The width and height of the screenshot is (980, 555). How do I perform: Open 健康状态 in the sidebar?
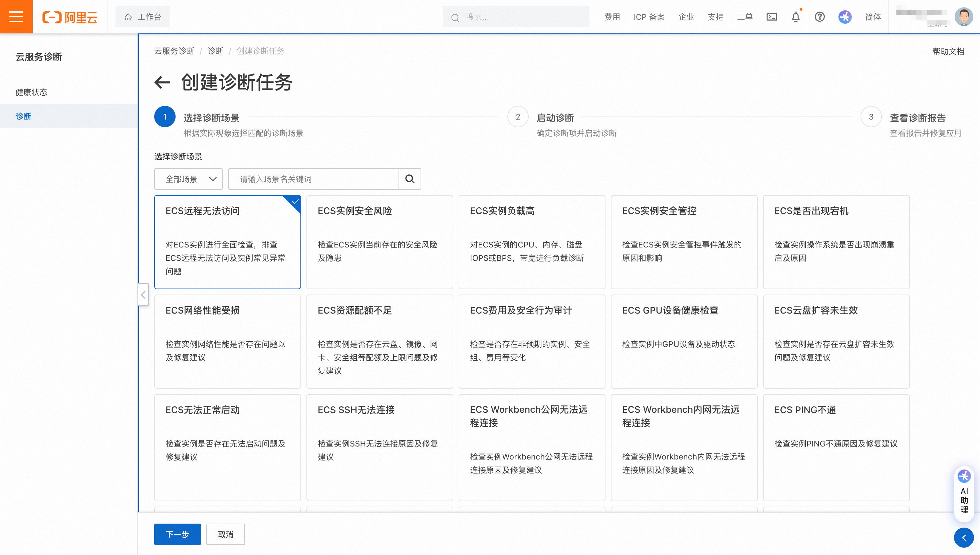(x=69, y=92)
